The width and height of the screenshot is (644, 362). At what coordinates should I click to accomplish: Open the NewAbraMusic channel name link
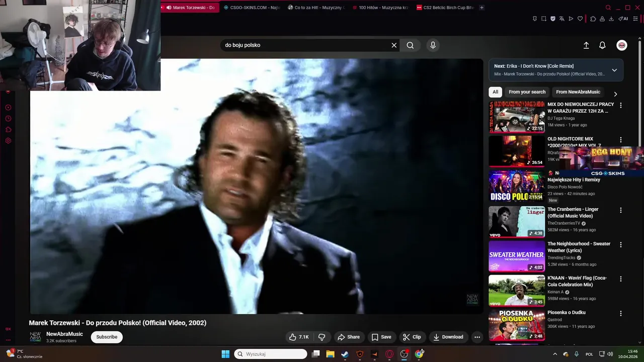(x=64, y=334)
